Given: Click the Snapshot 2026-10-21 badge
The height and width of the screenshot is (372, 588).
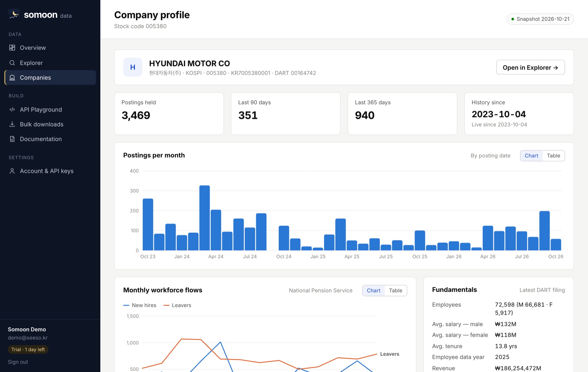Looking at the screenshot, I should coord(540,19).
